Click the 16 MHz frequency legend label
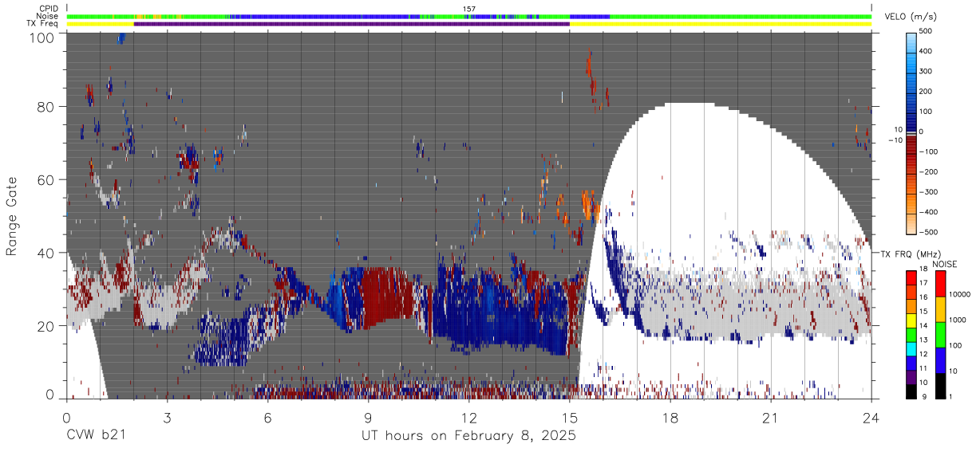The width and height of the screenshot is (980, 452). 924,297
